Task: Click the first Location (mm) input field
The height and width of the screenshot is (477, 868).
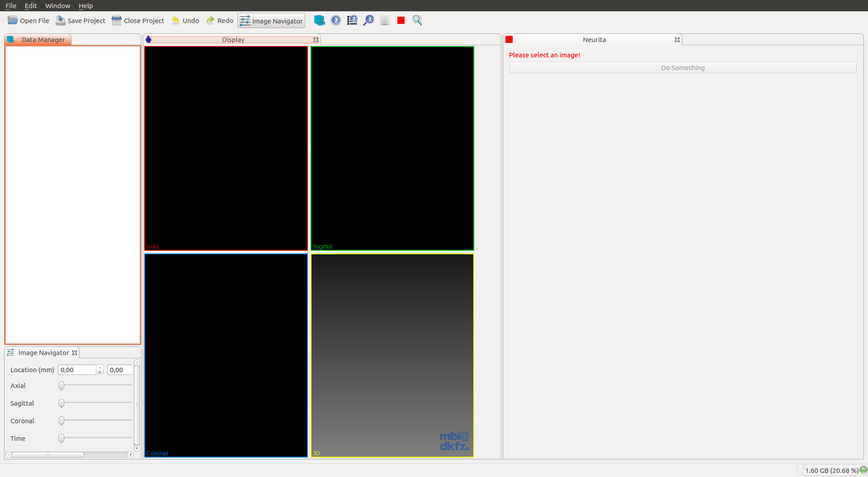Action: 77,370
